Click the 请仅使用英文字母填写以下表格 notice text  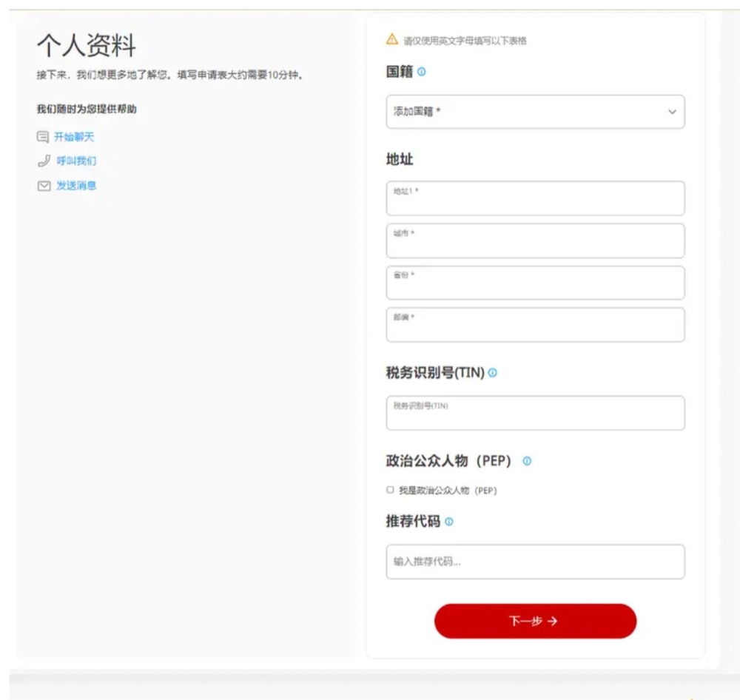tap(465, 41)
